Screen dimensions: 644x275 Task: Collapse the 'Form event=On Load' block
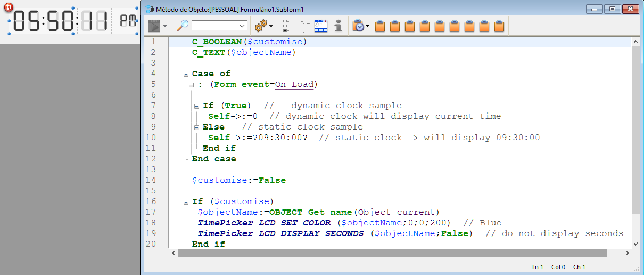click(191, 85)
